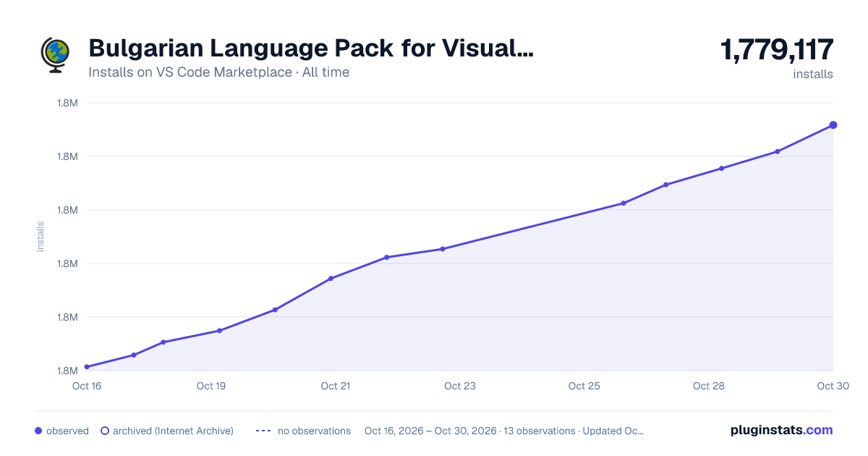Click the 1,779,117 installs total
The image size is (868, 456).
(x=777, y=51)
